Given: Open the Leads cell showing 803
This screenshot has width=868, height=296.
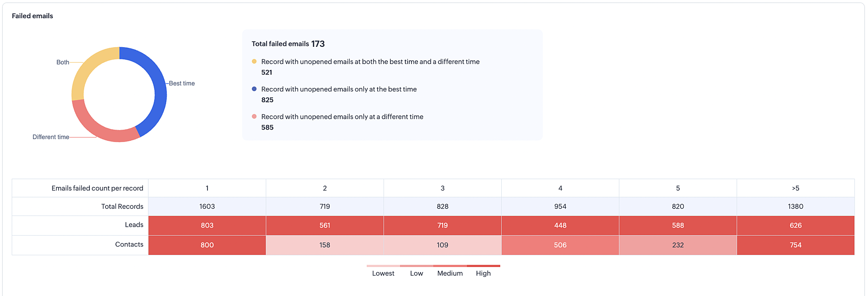Looking at the screenshot, I should click(207, 225).
